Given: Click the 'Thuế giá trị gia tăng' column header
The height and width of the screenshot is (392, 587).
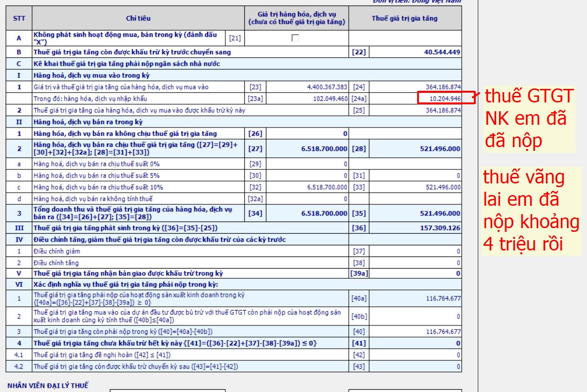Looking at the screenshot, I should coord(405,18).
